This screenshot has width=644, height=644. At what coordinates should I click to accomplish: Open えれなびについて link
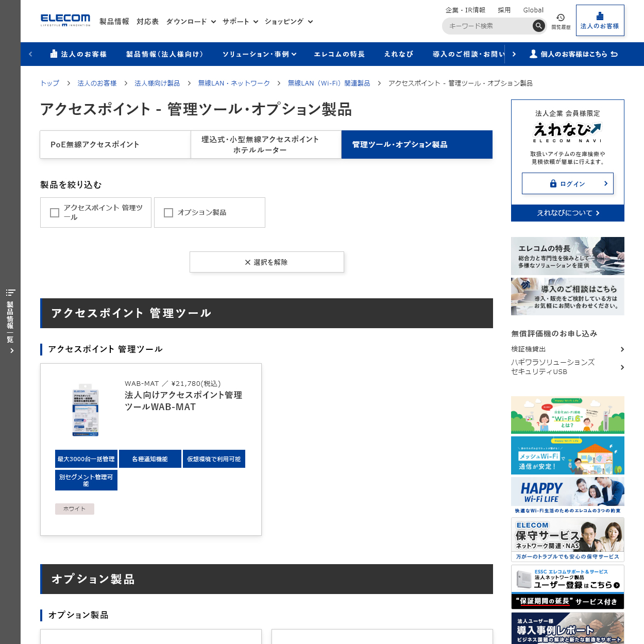click(567, 213)
